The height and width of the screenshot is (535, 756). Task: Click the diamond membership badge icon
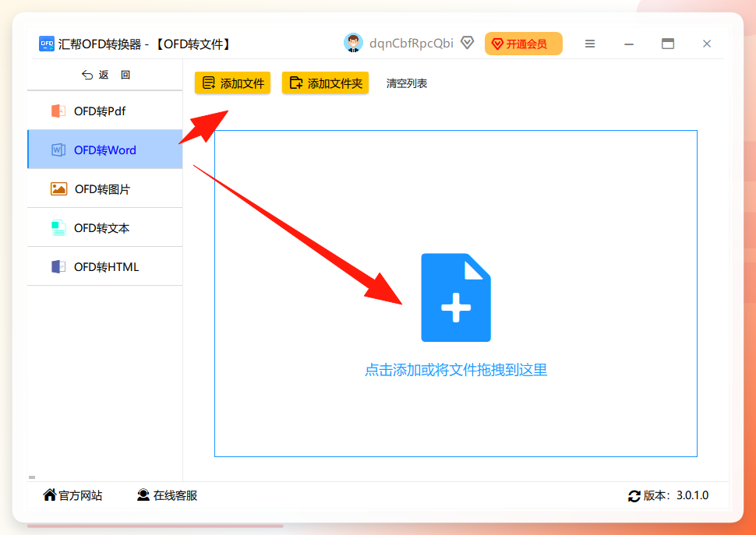coord(467,43)
